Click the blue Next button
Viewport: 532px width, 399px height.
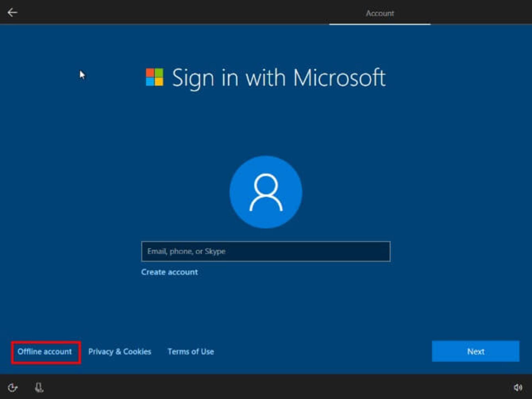tap(475, 351)
